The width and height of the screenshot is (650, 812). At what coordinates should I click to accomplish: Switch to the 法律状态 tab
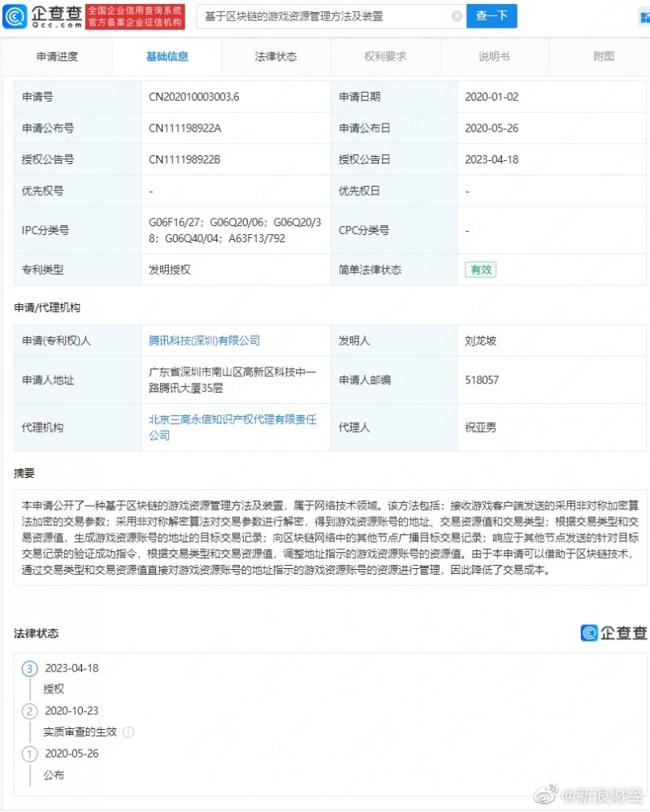pos(275,57)
